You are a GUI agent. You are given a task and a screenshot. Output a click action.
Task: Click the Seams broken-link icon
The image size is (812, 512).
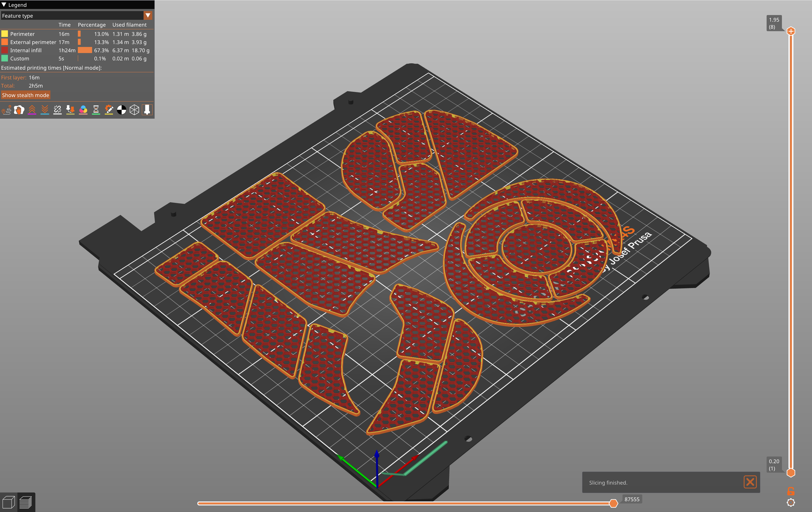[x=58, y=110]
